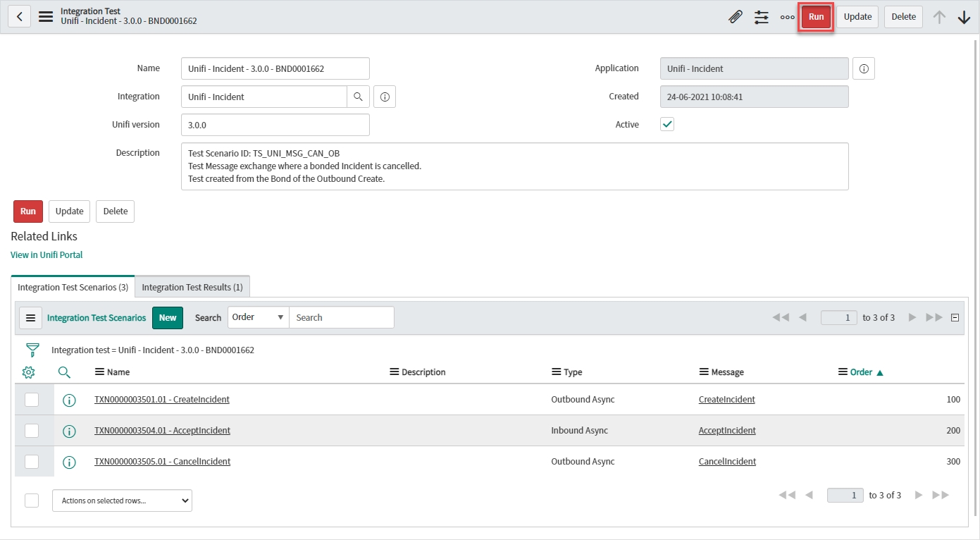This screenshot has width=980, height=540.
Task: Switch to Integration Test Results tab
Action: coord(192,287)
